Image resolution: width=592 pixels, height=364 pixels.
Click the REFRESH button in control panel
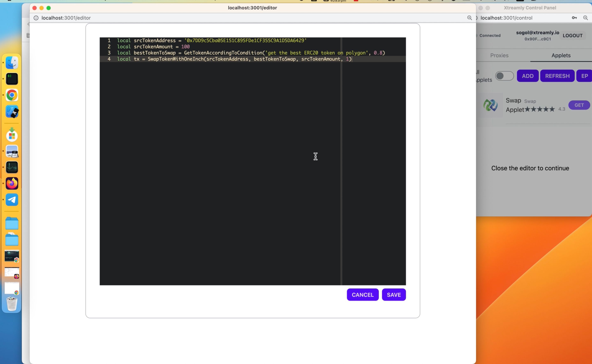pos(557,76)
